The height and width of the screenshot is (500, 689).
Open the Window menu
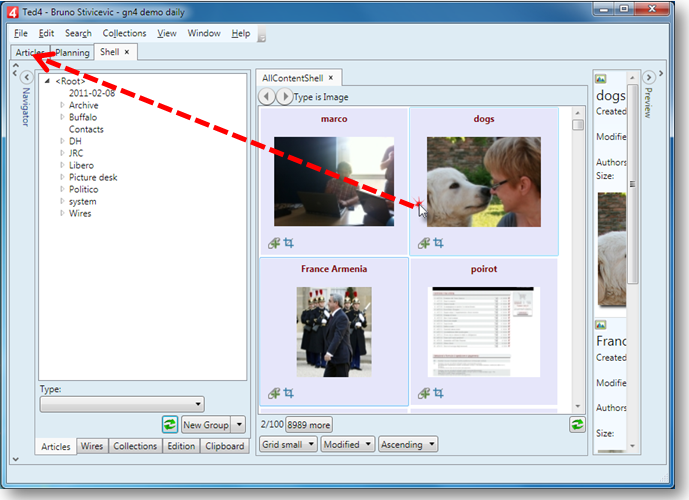[x=204, y=33]
